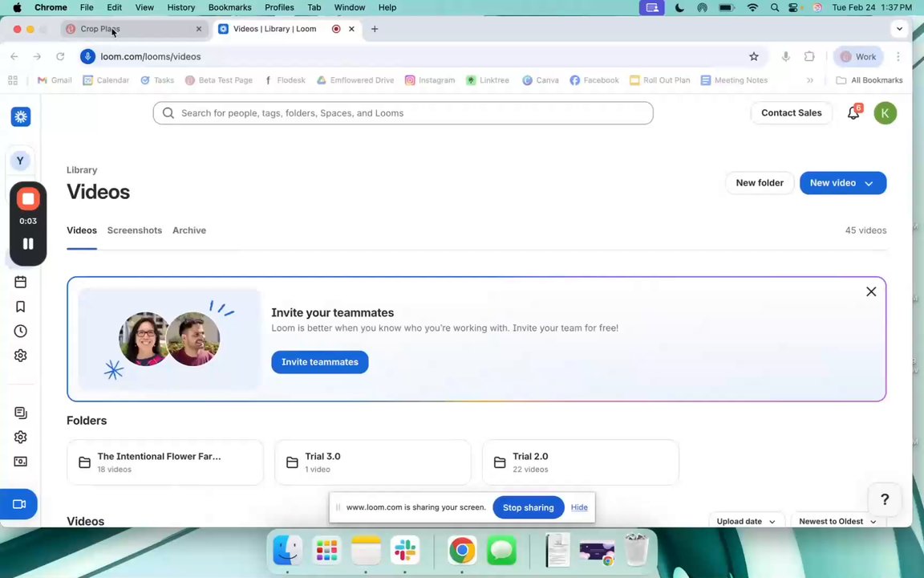Viewport: 924px width, 578px height.
Task: Open the bookmarks apps grid icon
Action: pos(13,80)
